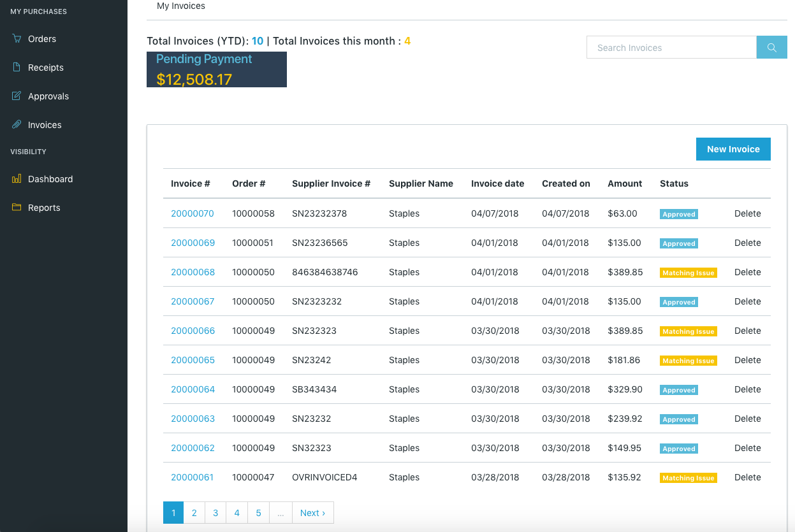Delete invoice 20000063
The height and width of the screenshot is (532, 795).
[748, 419]
